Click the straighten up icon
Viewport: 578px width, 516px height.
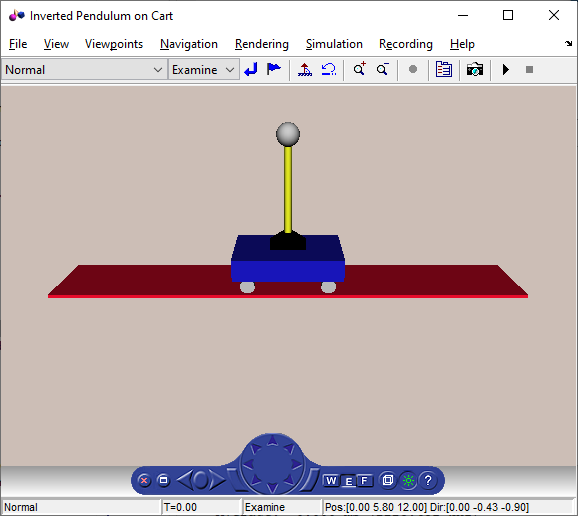304,69
